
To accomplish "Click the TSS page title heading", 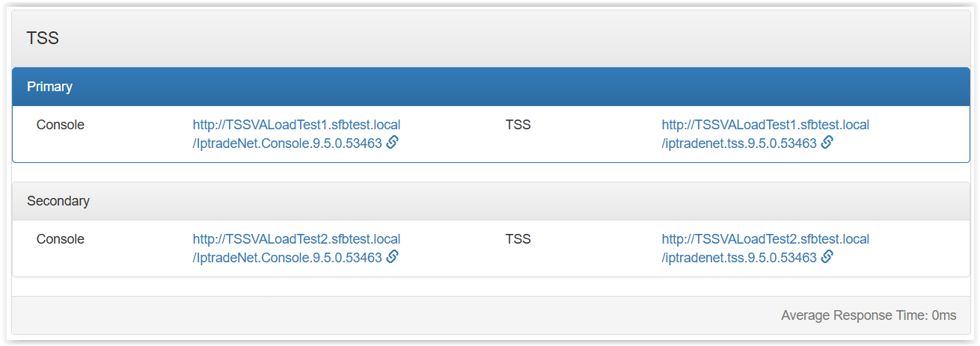I will (x=43, y=38).
